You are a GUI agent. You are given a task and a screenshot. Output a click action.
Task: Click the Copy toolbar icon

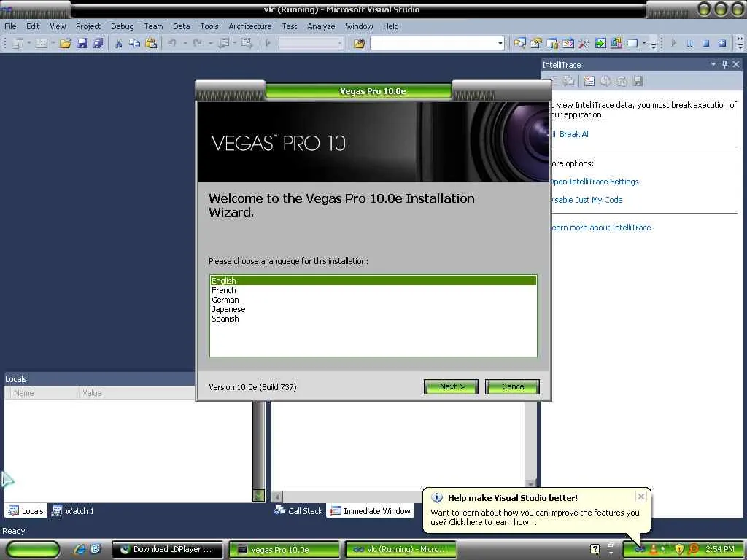point(134,43)
